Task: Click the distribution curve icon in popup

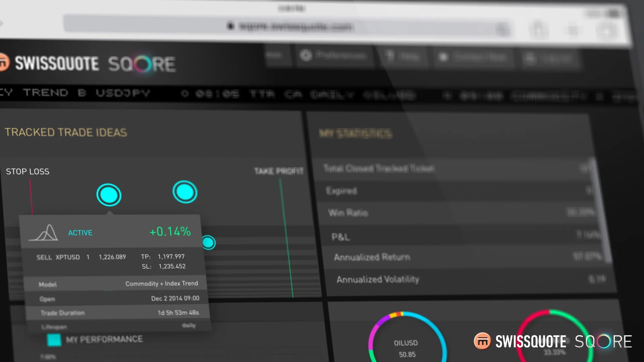Action: pyautogui.click(x=44, y=232)
